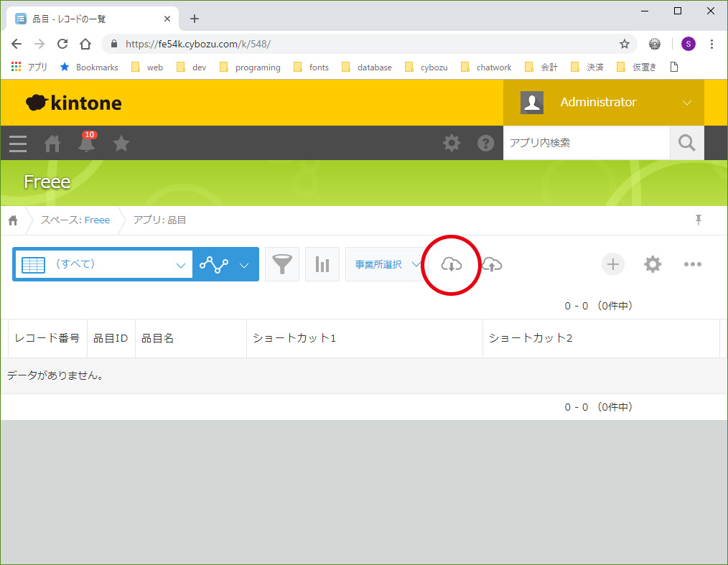Click the process flow graph icon
The image size is (728, 565).
click(x=213, y=264)
